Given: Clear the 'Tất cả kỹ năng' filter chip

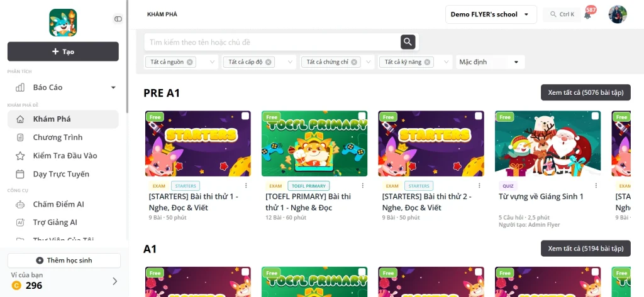Looking at the screenshot, I should point(427,62).
